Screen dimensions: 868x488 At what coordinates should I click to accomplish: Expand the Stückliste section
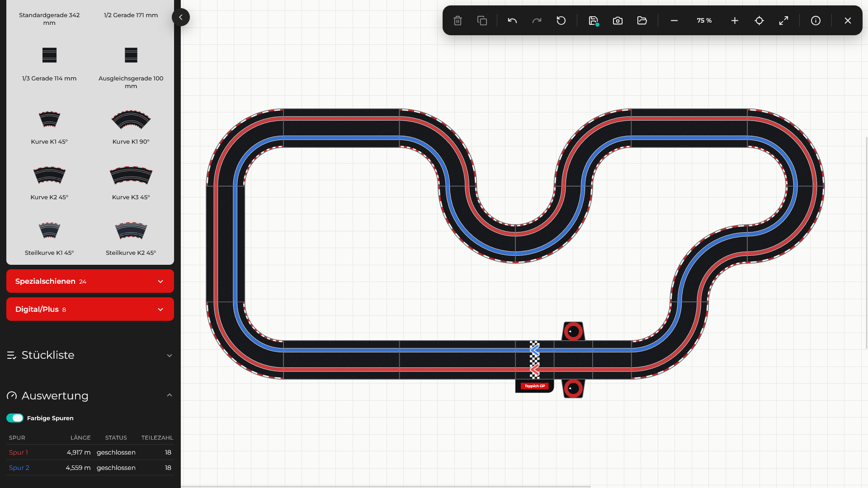tap(90, 355)
